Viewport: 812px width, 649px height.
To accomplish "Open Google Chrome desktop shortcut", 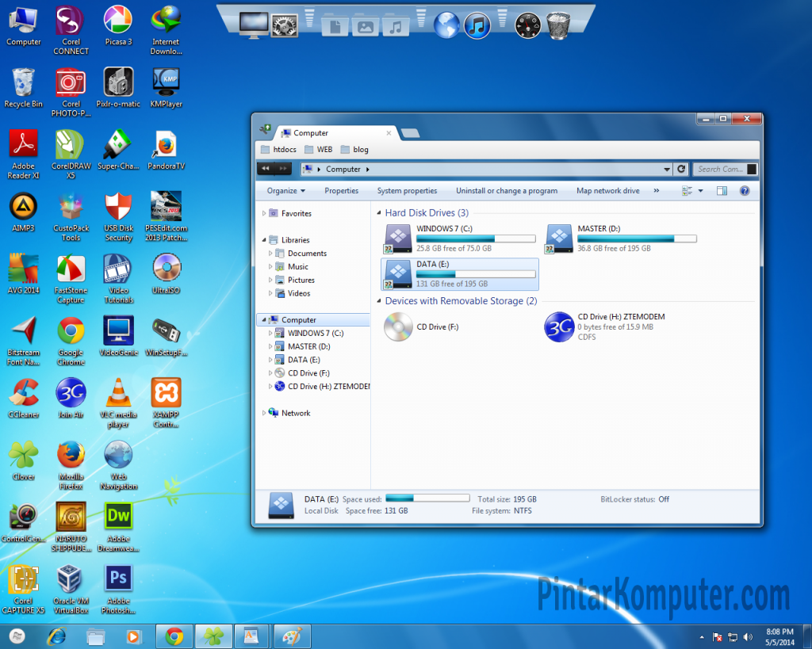I will (71, 341).
